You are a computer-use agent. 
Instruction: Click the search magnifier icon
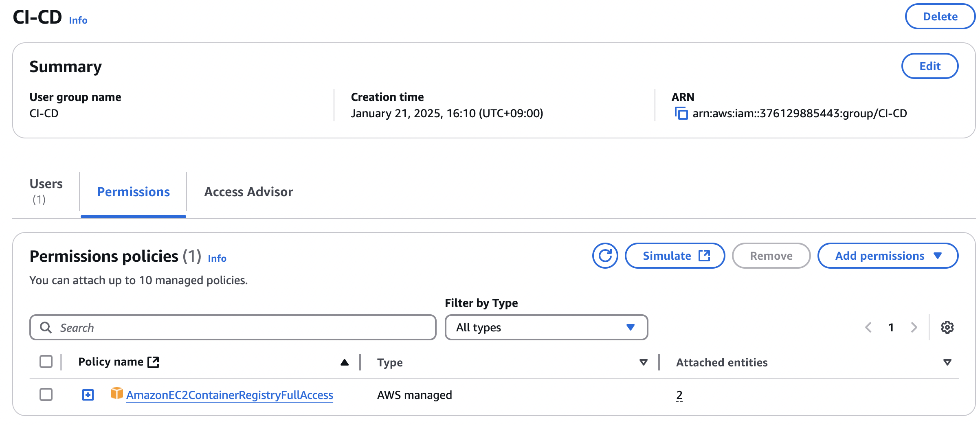46,327
